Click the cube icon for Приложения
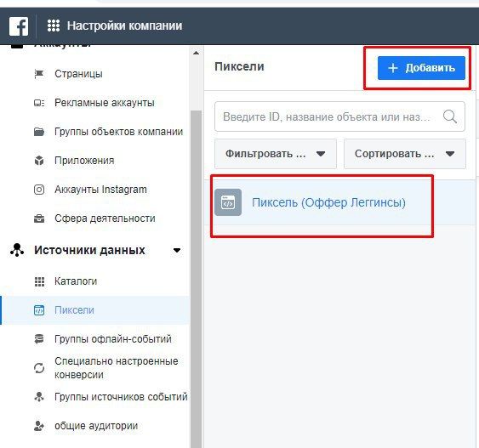Image resolution: width=479 pixels, height=448 pixels. [39, 161]
